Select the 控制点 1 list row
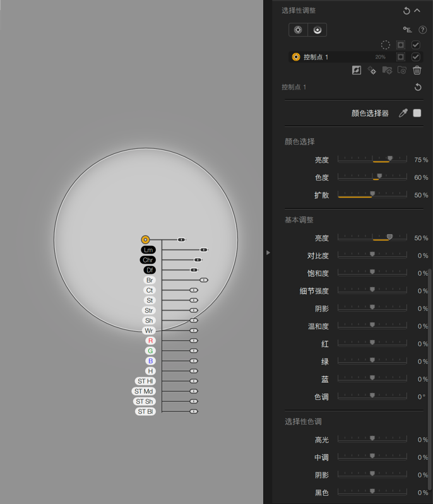Screen dimensions: 433x504 point(355,57)
